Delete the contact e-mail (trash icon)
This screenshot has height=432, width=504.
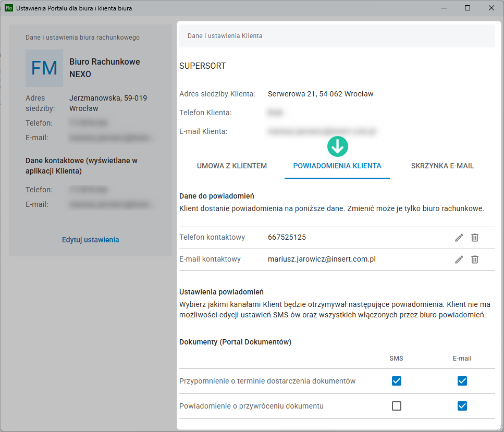coord(475,260)
